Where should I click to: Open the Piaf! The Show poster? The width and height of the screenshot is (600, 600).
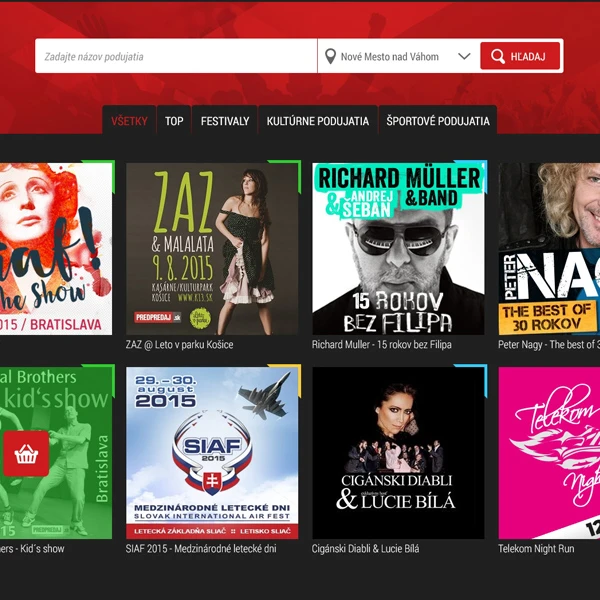point(56,249)
